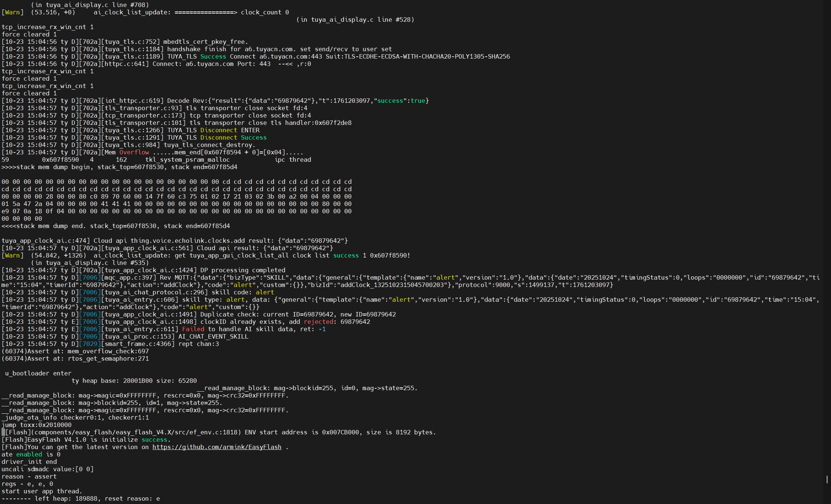Open the armink/EasyFlash GitHub link
This screenshot has height=504, width=831.
[x=217, y=447]
